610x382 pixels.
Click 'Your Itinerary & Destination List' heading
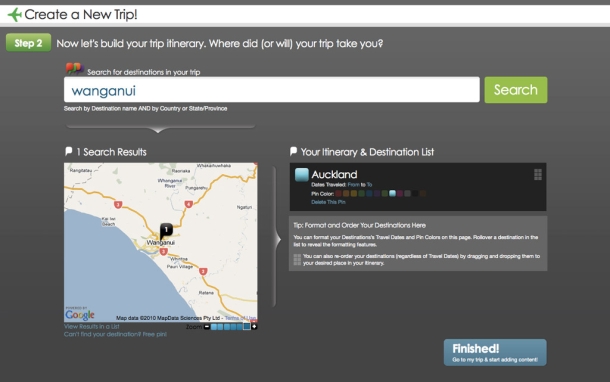pyautogui.click(x=367, y=152)
